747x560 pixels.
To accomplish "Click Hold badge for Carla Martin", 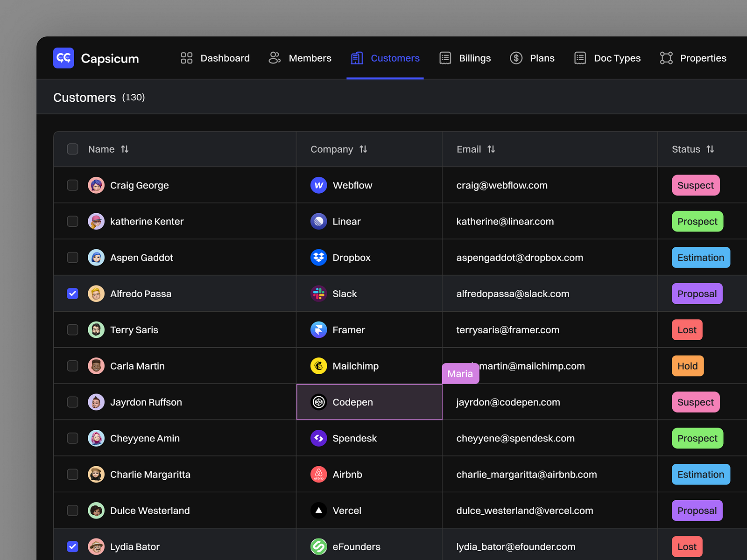I will 688,366.
